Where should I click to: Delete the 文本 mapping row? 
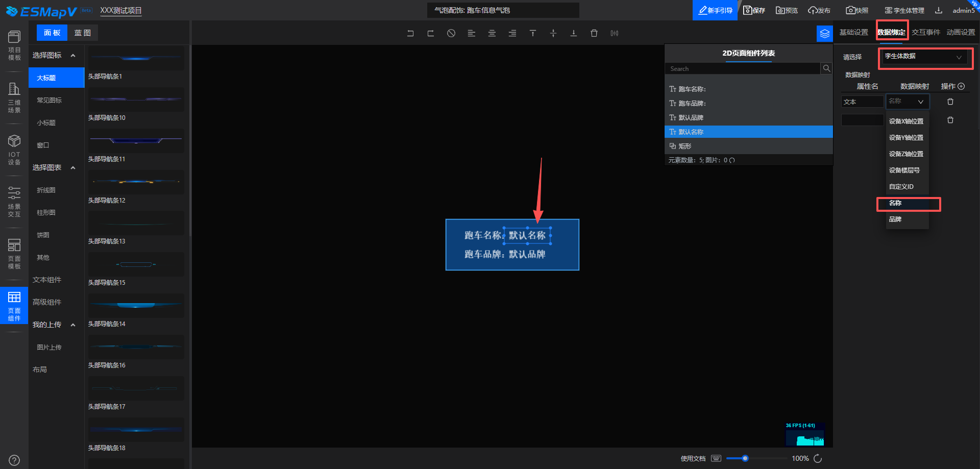[950, 102]
